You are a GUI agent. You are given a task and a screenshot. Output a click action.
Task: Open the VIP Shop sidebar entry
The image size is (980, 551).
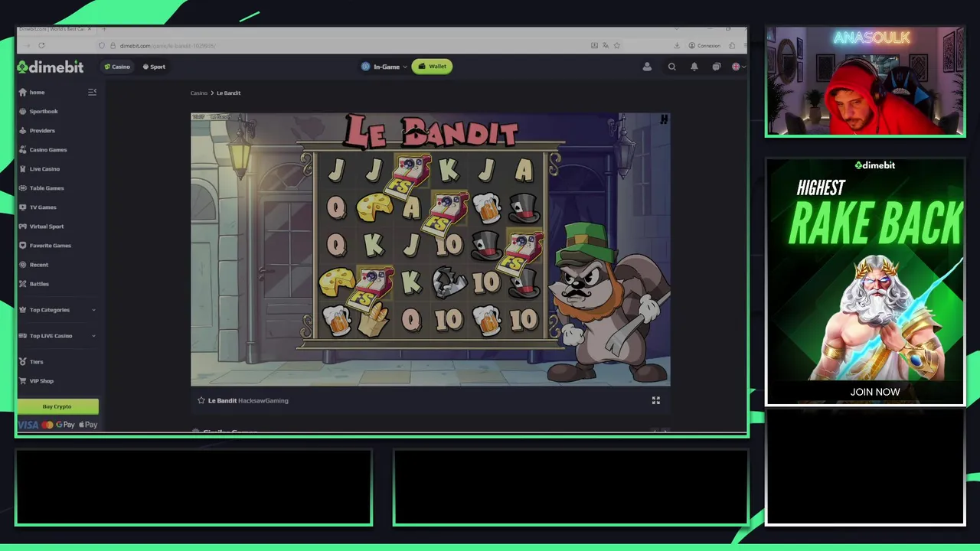tap(37, 380)
